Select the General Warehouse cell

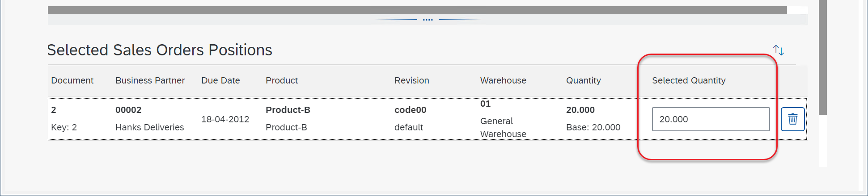point(503,127)
